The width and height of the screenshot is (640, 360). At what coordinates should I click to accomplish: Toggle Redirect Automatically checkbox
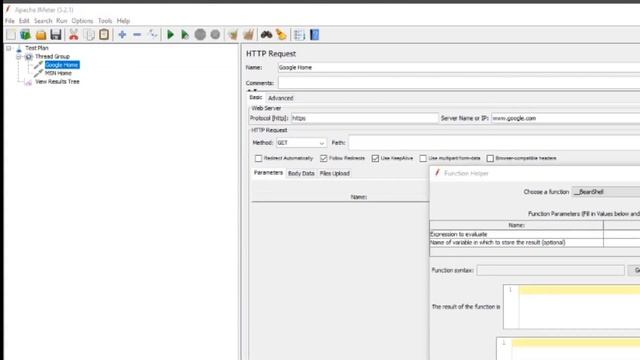coord(258,158)
